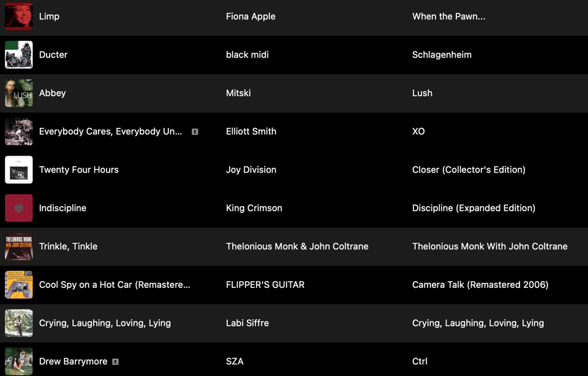Open artist Fiona Apple
The height and width of the screenshot is (376, 588).
(251, 17)
